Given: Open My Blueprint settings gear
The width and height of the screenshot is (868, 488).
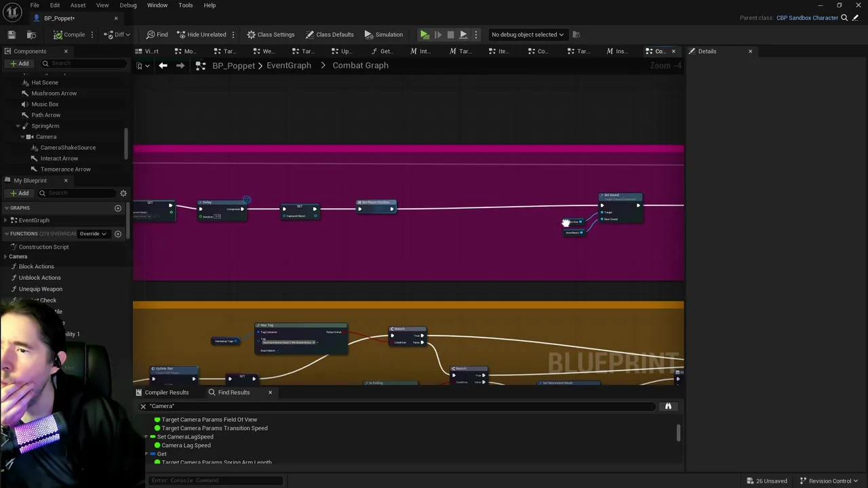Looking at the screenshot, I should [123, 194].
